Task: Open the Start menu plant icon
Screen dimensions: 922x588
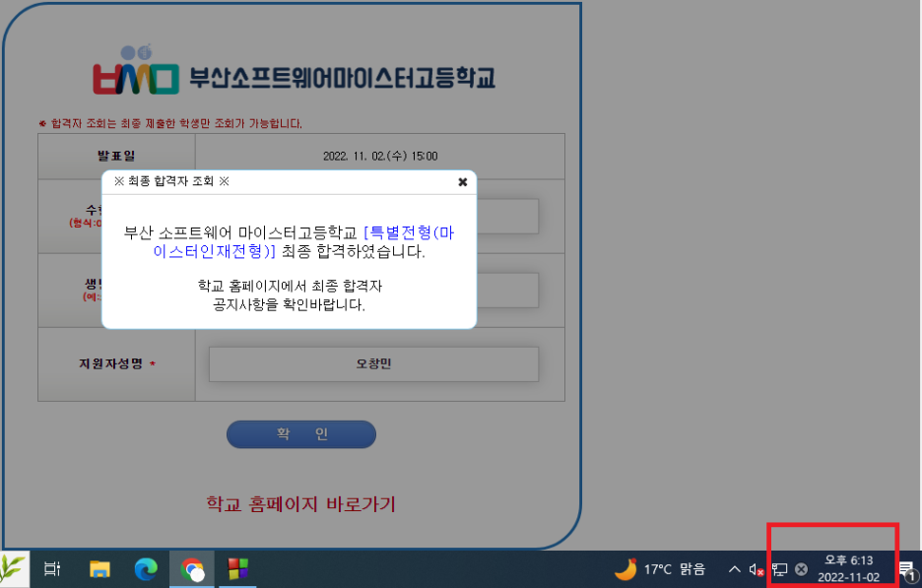Action: point(13,569)
